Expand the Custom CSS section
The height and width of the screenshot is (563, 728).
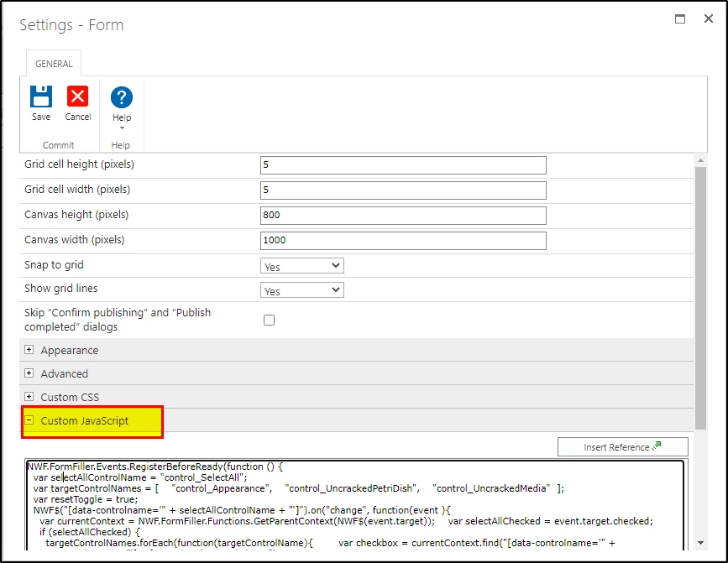pyautogui.click(x=29, y=397)
